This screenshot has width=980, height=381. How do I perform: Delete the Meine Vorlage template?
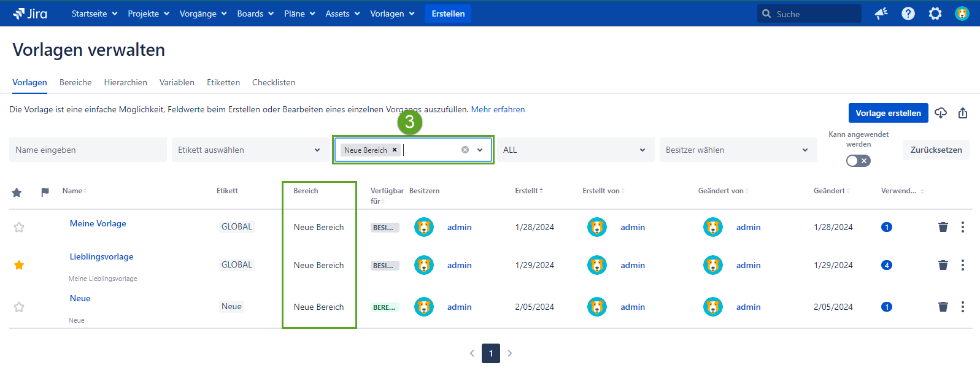(943, 227)
